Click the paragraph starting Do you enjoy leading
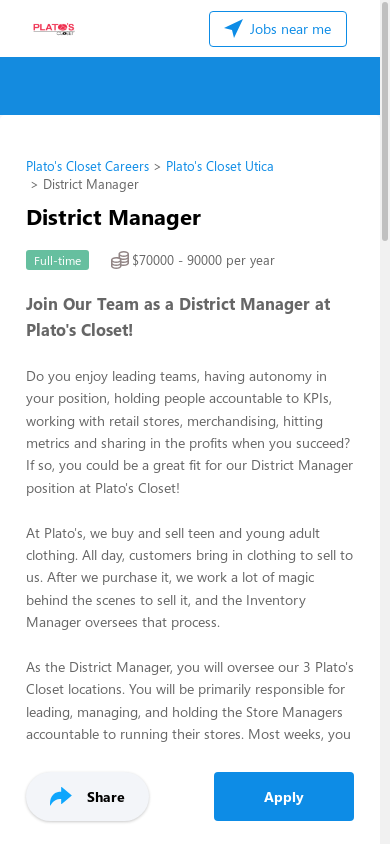 click(x=189, y=432)
